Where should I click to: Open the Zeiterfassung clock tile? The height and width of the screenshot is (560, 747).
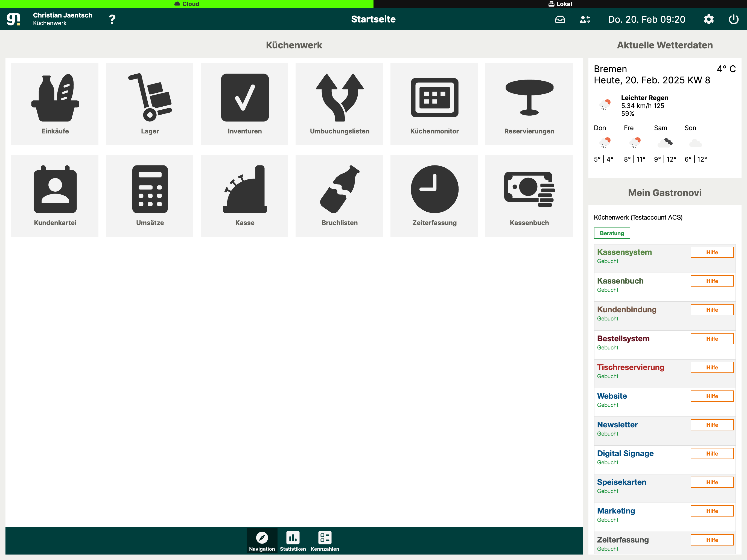pyautogui.click(x=434, y=196)
